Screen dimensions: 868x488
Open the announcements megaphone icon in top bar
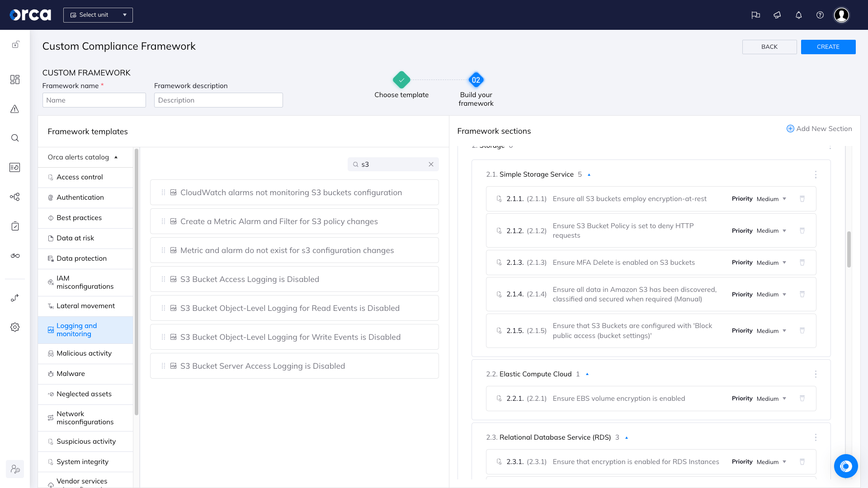[777, 15]
